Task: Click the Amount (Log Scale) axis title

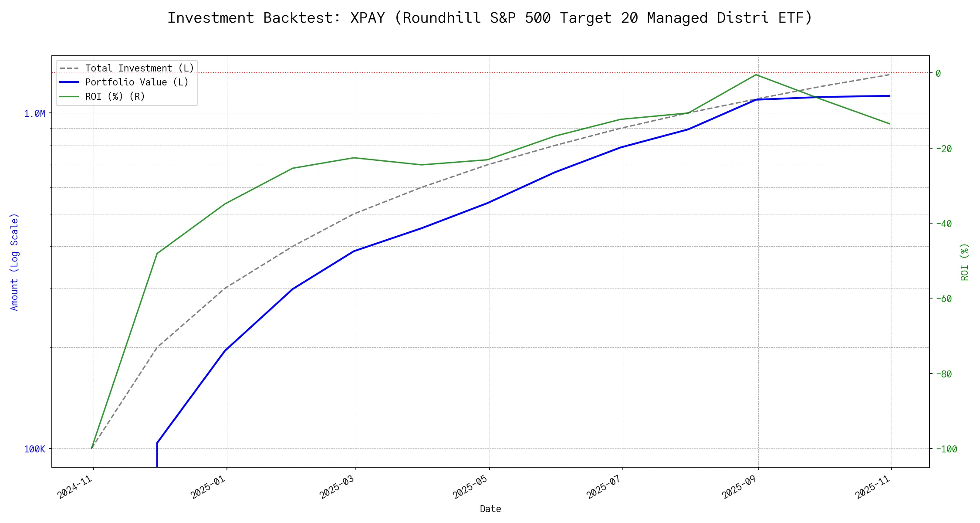Action: [14, 261]
